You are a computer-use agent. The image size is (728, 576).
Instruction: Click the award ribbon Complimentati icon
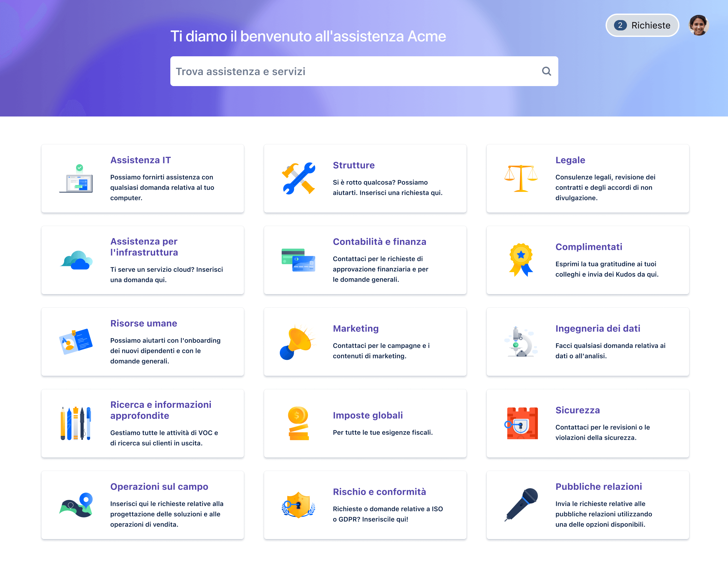521,260
